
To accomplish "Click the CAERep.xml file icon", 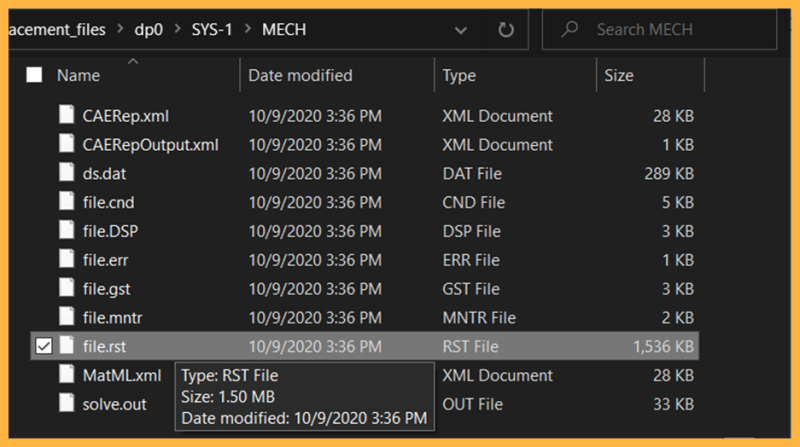I will [x=67, y=116].
